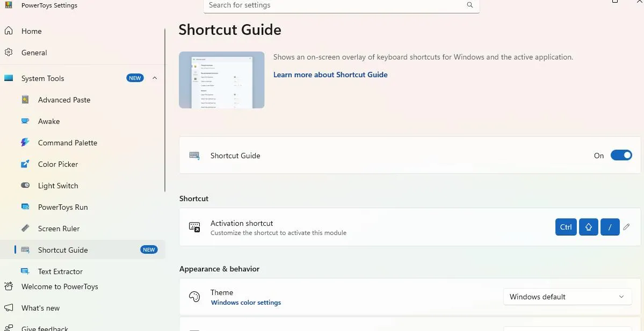The width and height of the screenshot is (644, 331).
Task: Click the Shortcut Guide page heading
Action: pos(229,30)
